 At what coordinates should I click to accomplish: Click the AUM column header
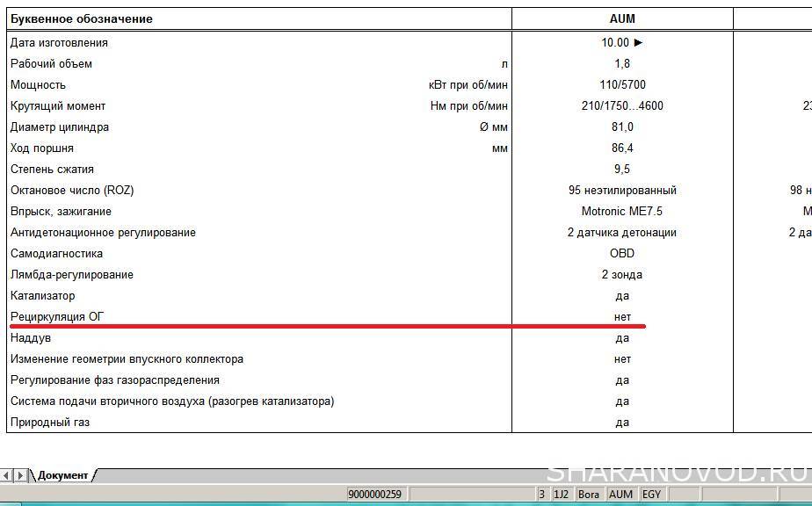(621, 18)
